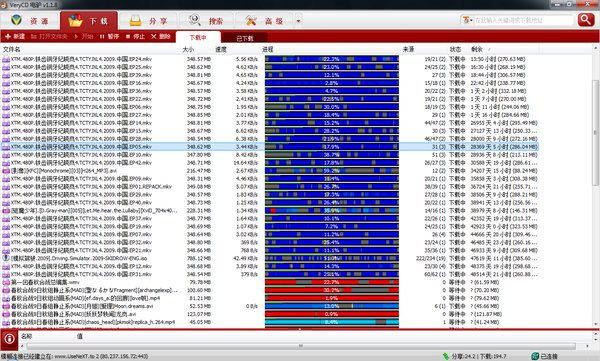Click 开始 (Start) toolbar button
The width and height of the screenshot is (600, 361).
point(84,36)
